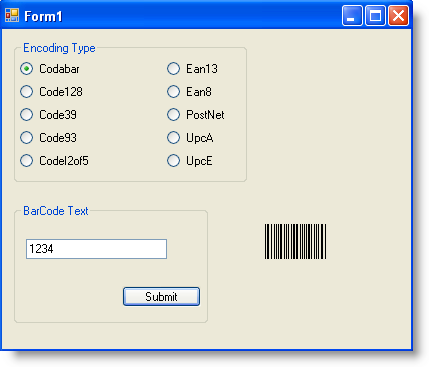
Task: Click the BarCode Text group label
Action: coord(56,211)
